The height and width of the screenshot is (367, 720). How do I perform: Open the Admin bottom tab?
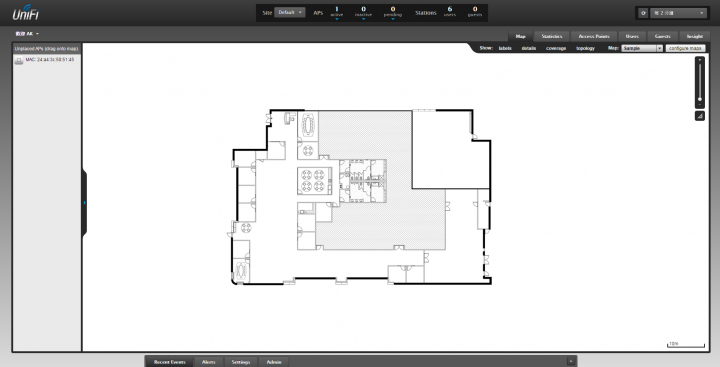point(274,362)
